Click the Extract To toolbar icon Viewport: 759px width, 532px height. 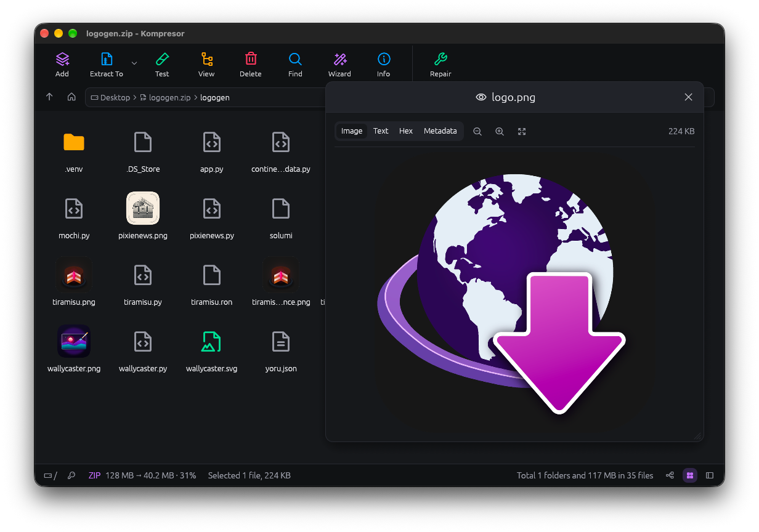pos(107,59)
